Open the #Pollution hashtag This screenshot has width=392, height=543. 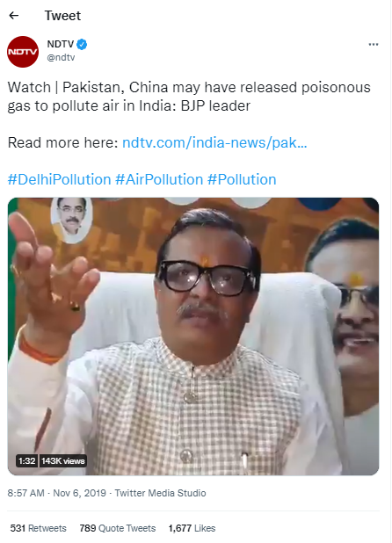pyautogui.click(x=242, y=180)
